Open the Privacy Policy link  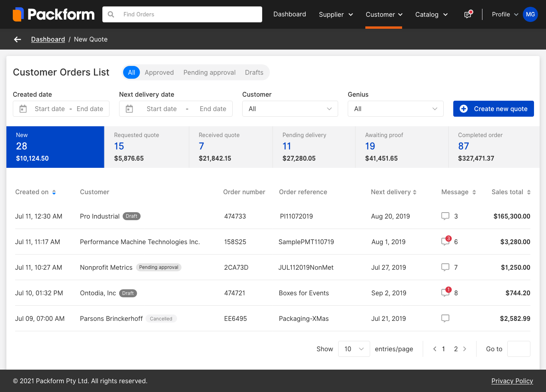pos(512,381)
